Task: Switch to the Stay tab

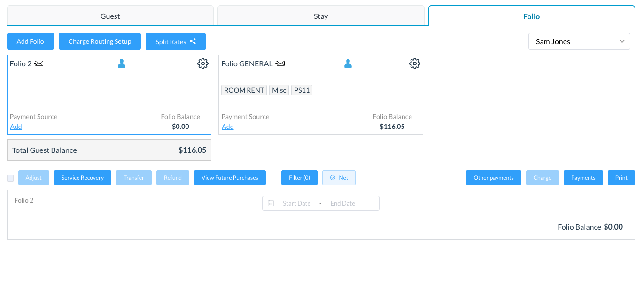Action: [x=321, y=16]
